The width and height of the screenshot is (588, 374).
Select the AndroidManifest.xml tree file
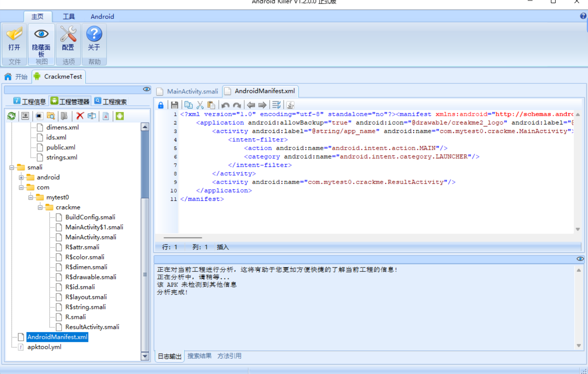click(57, 337)
